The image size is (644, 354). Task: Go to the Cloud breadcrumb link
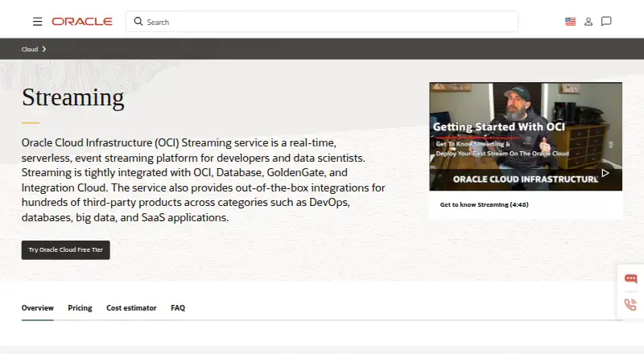(30, 49)
